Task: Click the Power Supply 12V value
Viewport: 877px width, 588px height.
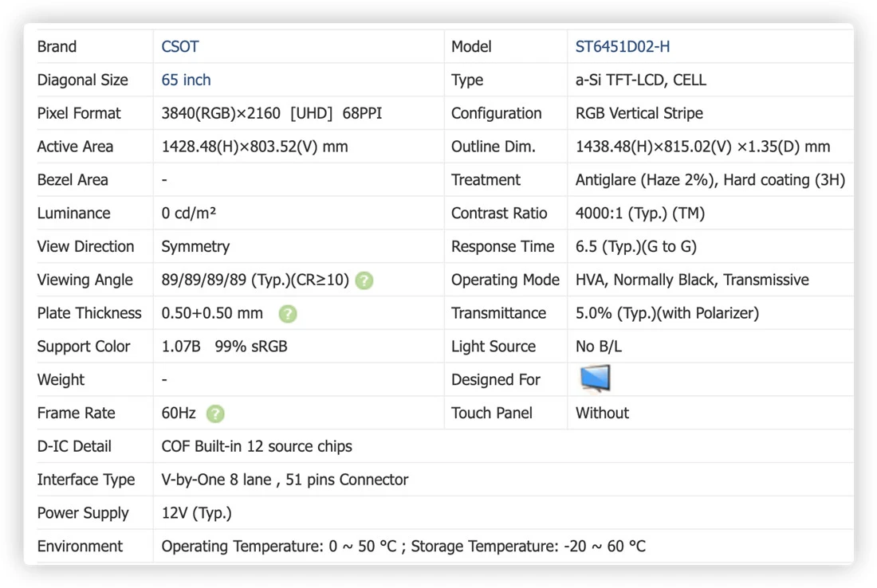Action: [x=196, y=513]
